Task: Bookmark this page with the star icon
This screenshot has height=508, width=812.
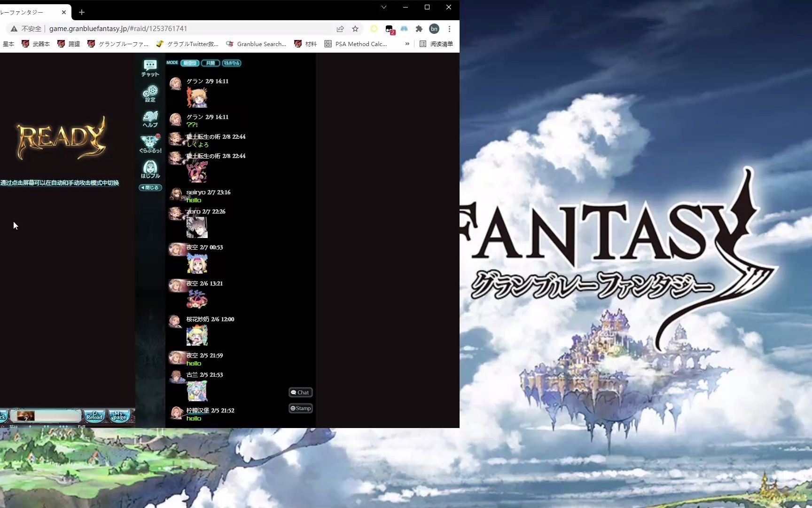Action: [355, 29]
